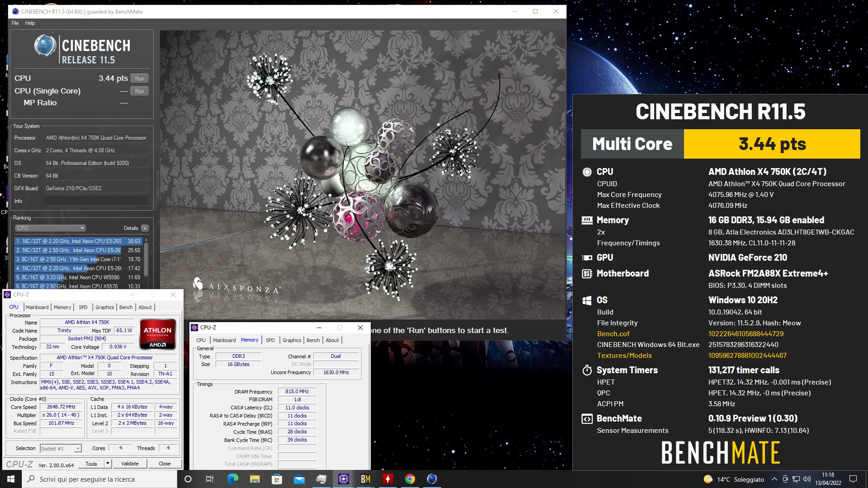
Task: Open the Windows Start menu
Action: pos(11,479)
